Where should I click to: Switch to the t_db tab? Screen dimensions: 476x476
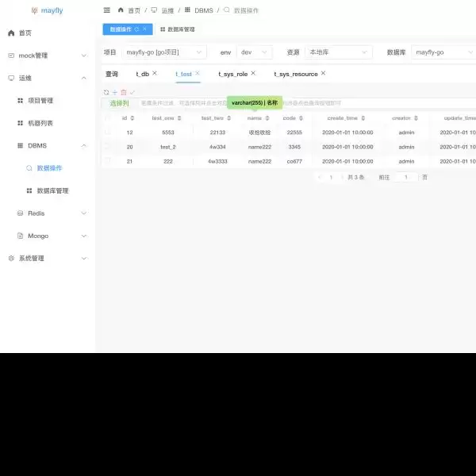pos(142,74)
